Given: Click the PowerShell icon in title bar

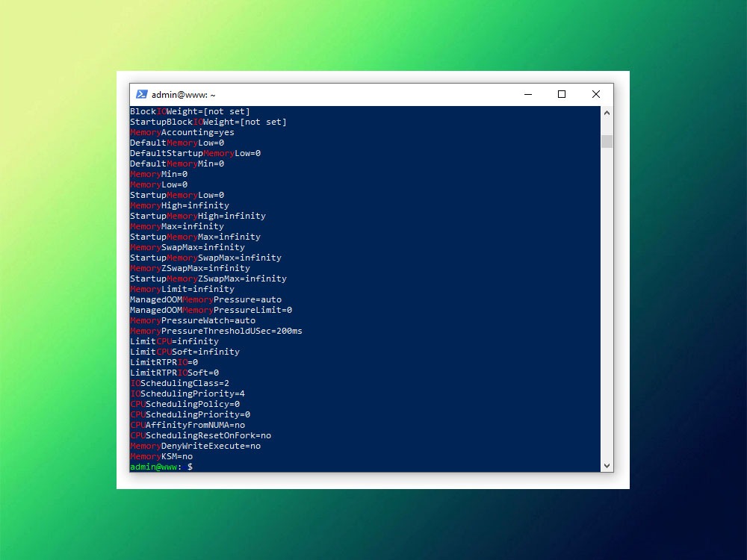Looking at the screenshot, I should pos(141,94).
